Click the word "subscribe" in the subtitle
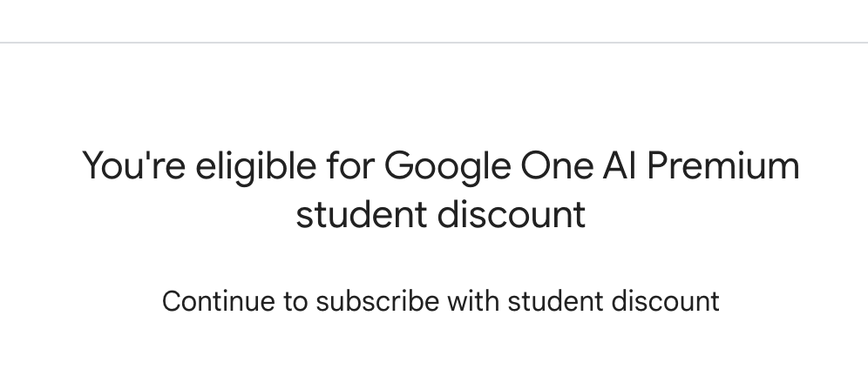 point(377,301)
